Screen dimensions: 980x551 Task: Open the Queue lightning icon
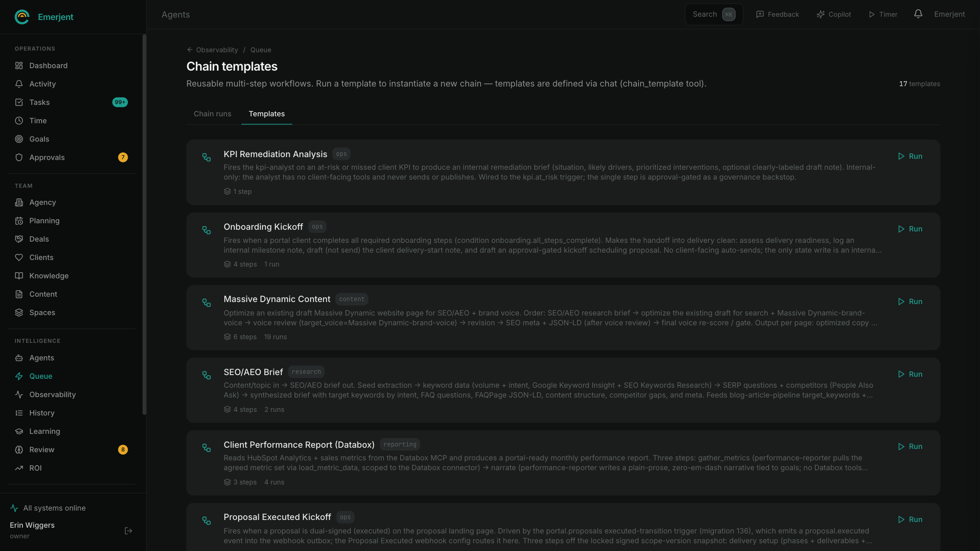(x=19, y=376)
